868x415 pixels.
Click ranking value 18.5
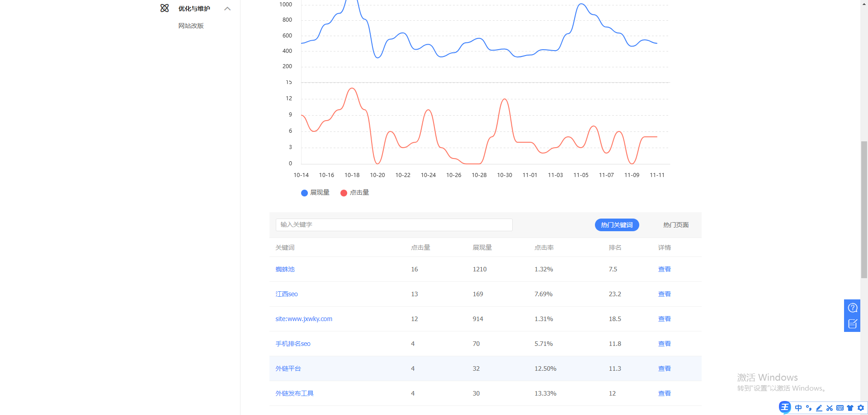(x=615, y=319)
